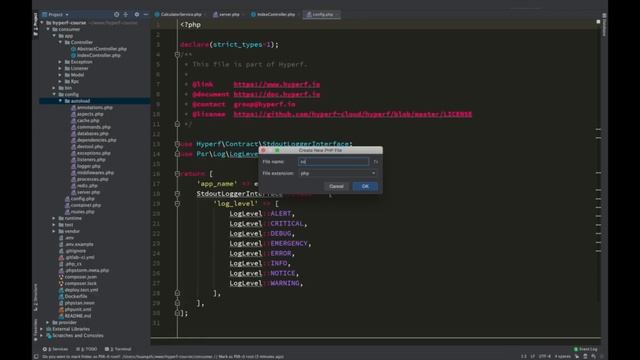Collapse the config folder

click(x=54, y=94)
